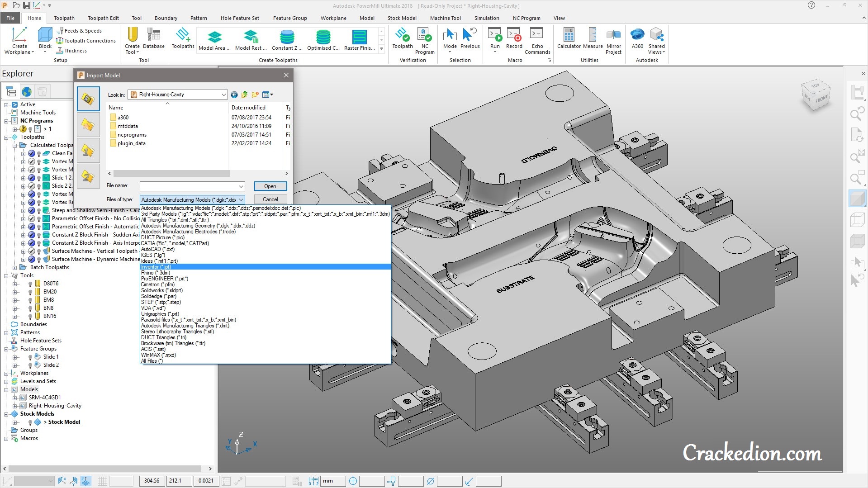Go back to last folder in Import Model
This screenshot has height=488, width=868.
pos(234,95)
